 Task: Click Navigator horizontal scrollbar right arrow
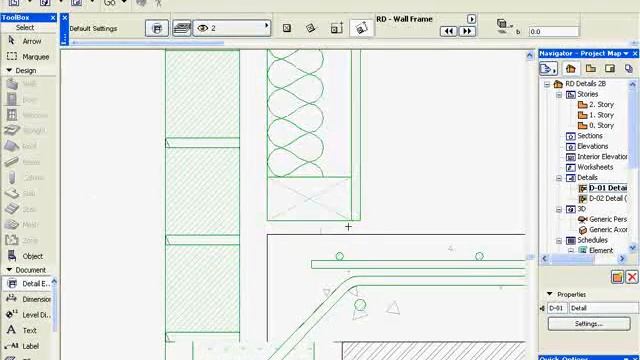622,259
